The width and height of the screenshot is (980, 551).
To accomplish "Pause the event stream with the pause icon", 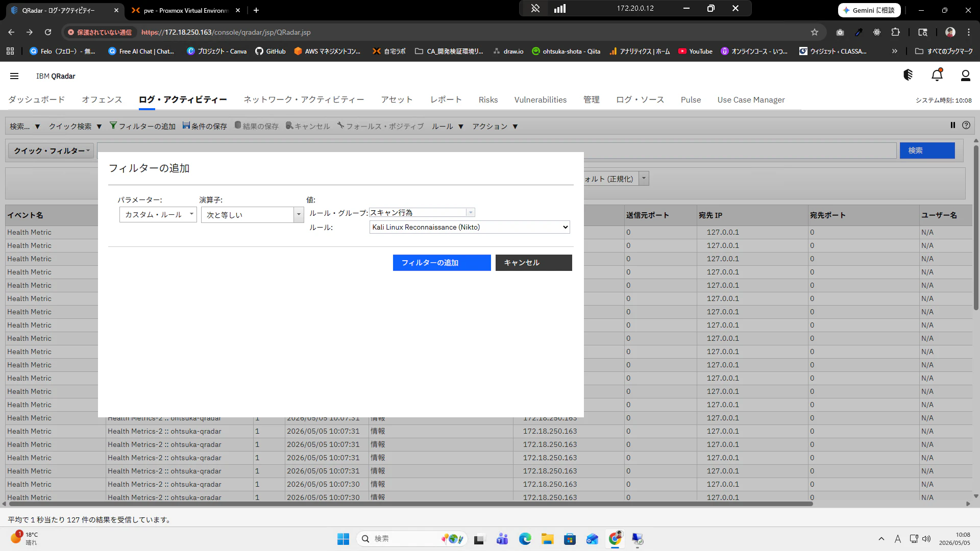I will 952,126.
